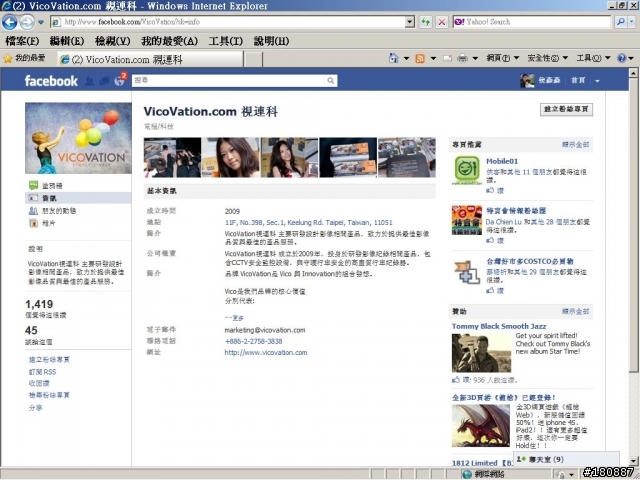The height and width of the screenshot is (480, 640).
Task: Open the second photo thumbnail of woman
Action: pyautogui.click(x=231, y=158)
